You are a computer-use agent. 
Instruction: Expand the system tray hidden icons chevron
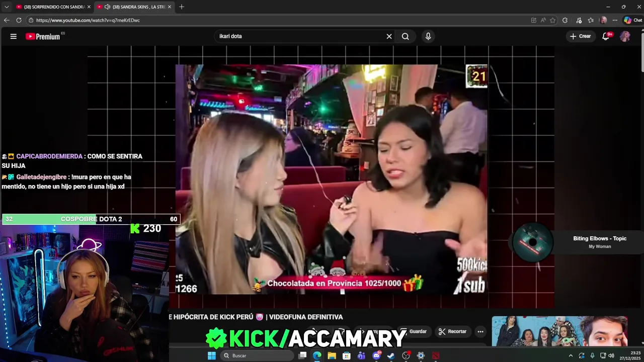click(x=571, y=355)
